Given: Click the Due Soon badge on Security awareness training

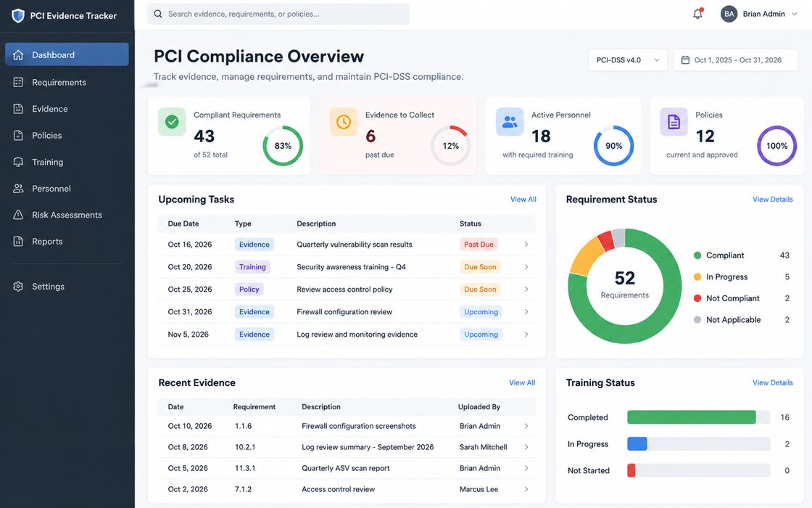Looking at the screenshot, I should (480, 267).
